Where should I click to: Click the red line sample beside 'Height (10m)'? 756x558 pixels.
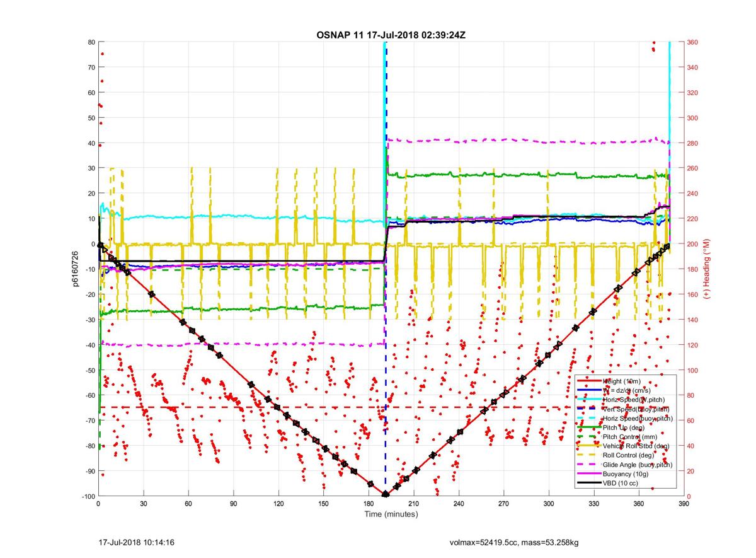(590, 381)
